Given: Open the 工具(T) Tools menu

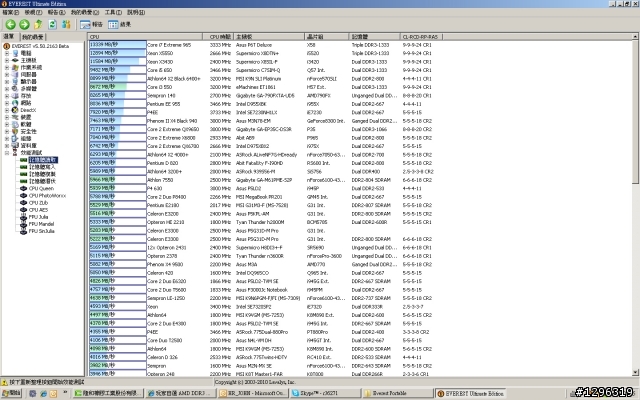Looking at the screenshot, I should pos(113,13).
